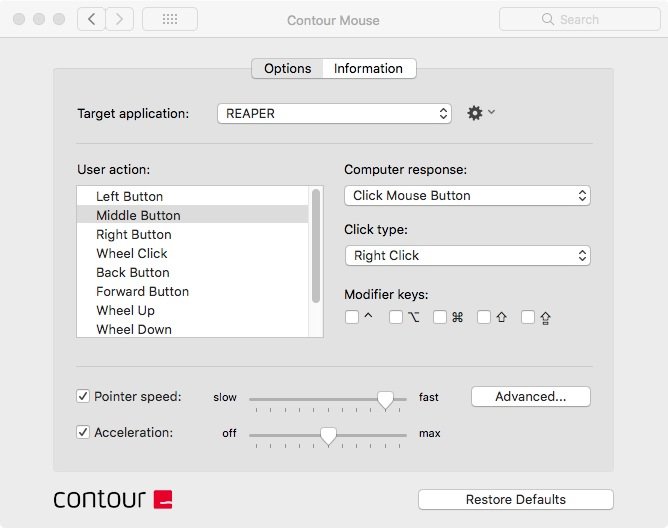Uncheck the Acceleration checkbox
This screenshot has width=668, height=528.
click(83, 432)
